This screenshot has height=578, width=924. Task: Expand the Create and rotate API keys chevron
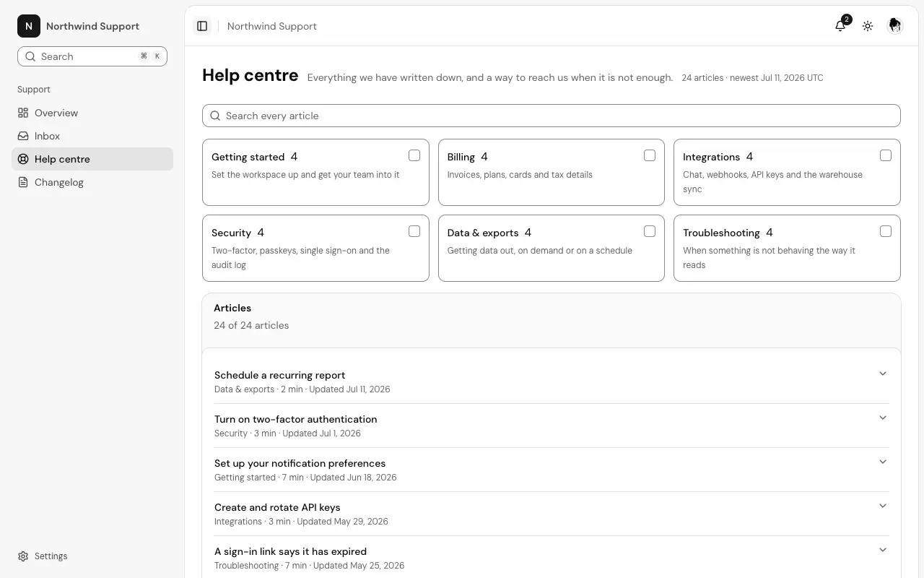(x=883, y=506)
